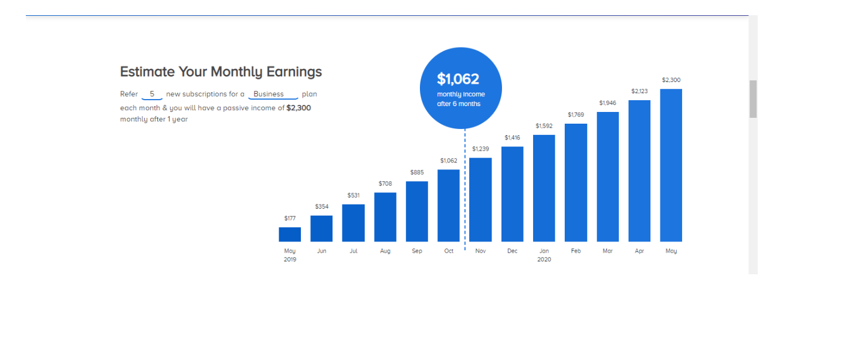The image size is (868, 354).
Task: Click the Jan 2020 bar showing $1,592
Action: click(544, 188)
